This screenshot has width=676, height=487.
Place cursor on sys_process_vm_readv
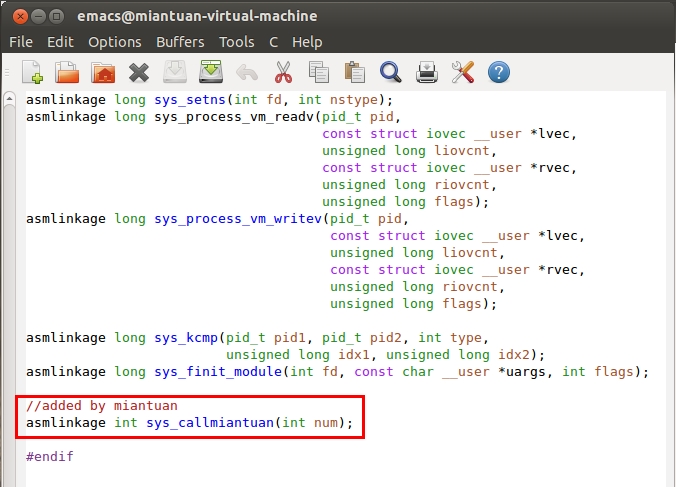tap(234, 117)
